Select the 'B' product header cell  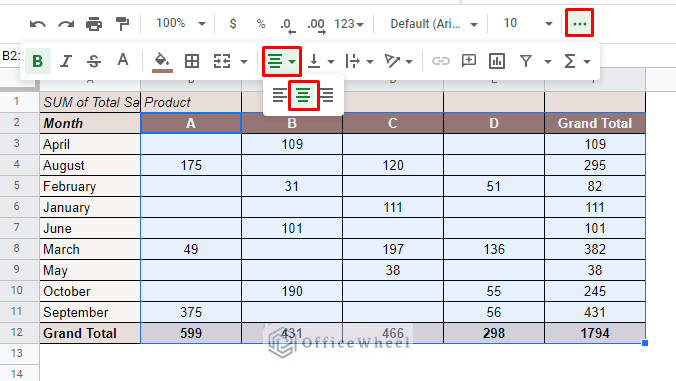pos(292,123)
